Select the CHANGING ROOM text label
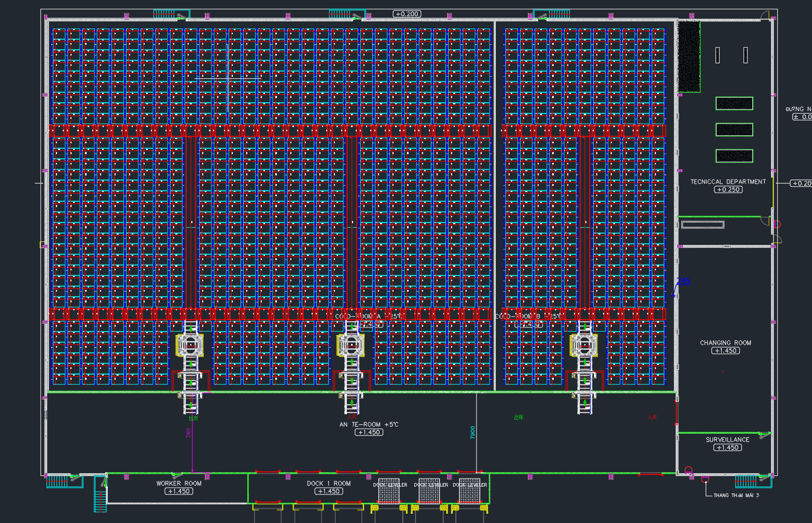812x523 pixels. point(725,342)
